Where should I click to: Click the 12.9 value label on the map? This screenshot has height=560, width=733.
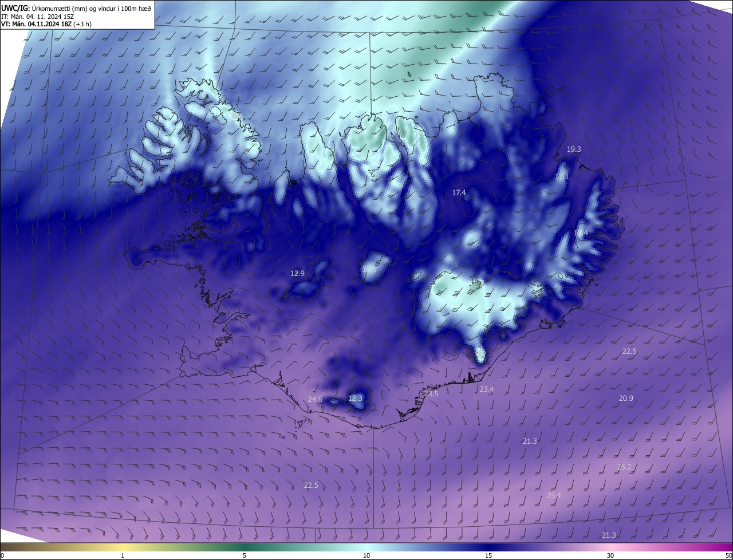pyautogui.click(x=297, y=274)
